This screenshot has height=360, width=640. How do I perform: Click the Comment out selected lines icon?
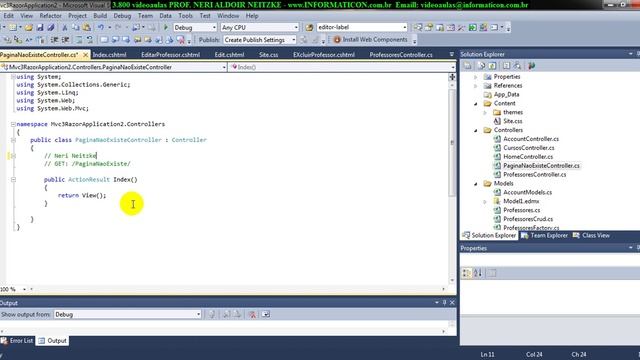[x=79, y=40]
